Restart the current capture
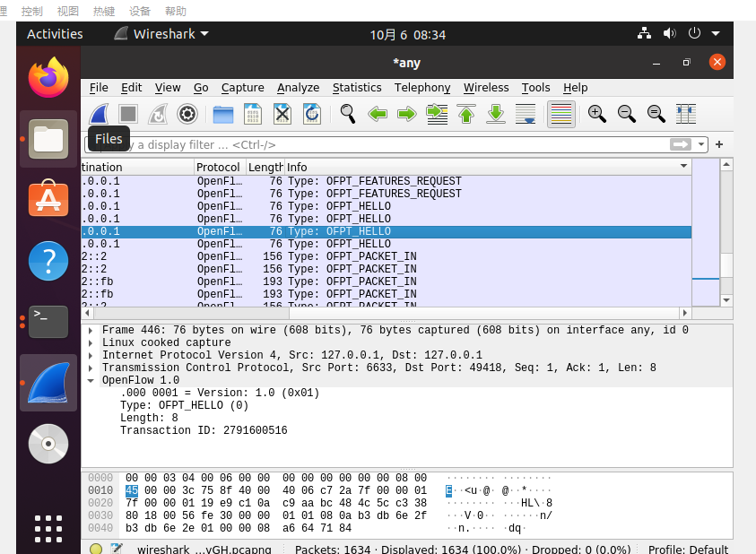This screenshot has height=554, width=756. pyautogui.click(x=158, y=114)
